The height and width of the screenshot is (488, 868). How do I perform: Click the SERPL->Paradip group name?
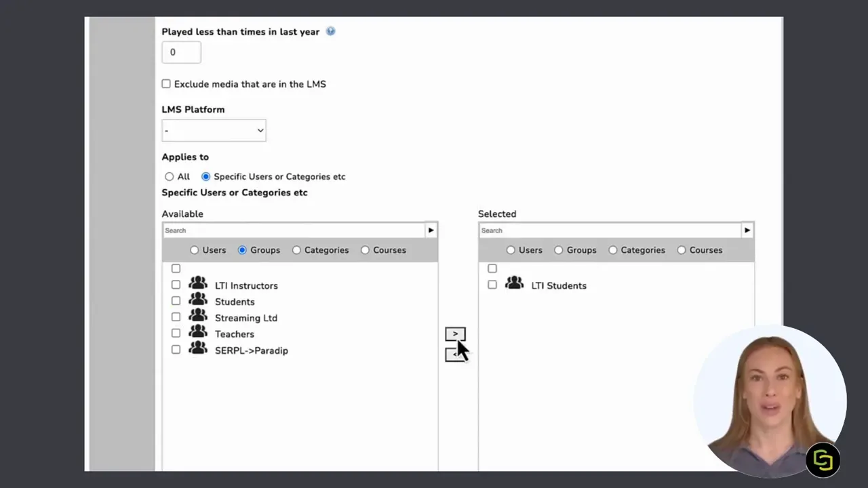(x=252, y=350)
